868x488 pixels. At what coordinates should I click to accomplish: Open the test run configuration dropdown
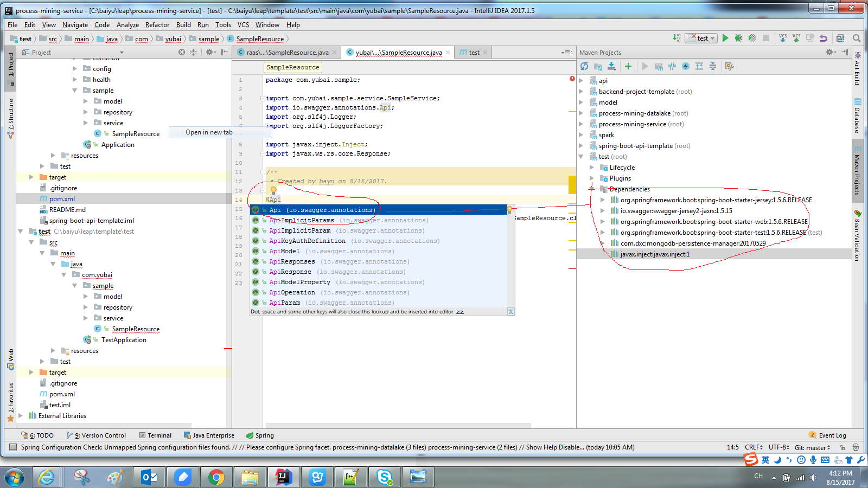coord(701,38)
